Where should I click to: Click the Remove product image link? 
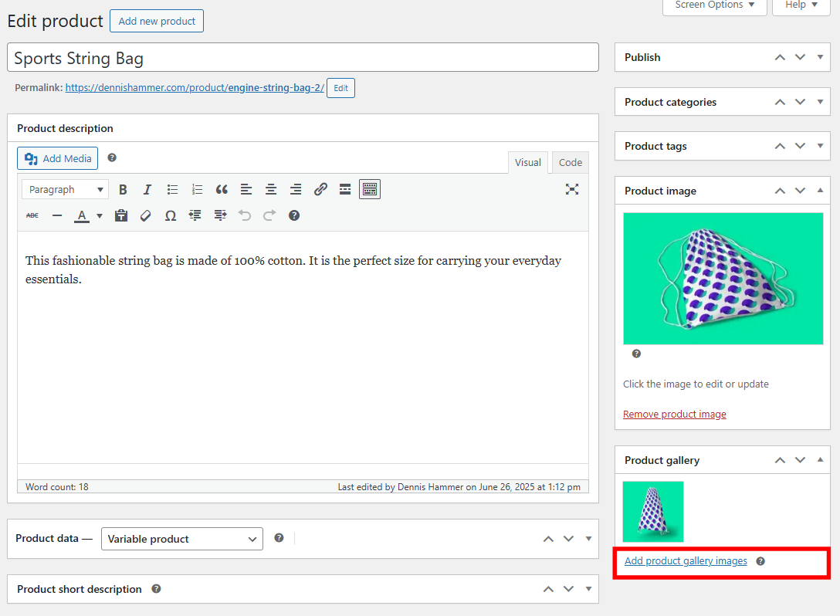[x=674, y=414]
